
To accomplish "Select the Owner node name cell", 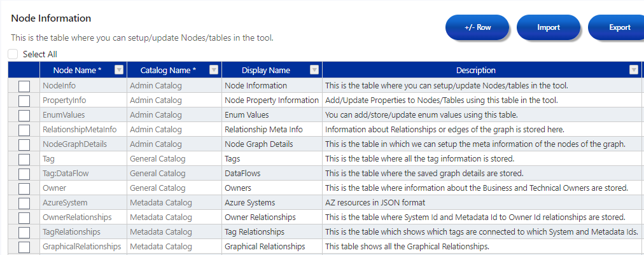I will pyautogui.click(x=83, y=188).
